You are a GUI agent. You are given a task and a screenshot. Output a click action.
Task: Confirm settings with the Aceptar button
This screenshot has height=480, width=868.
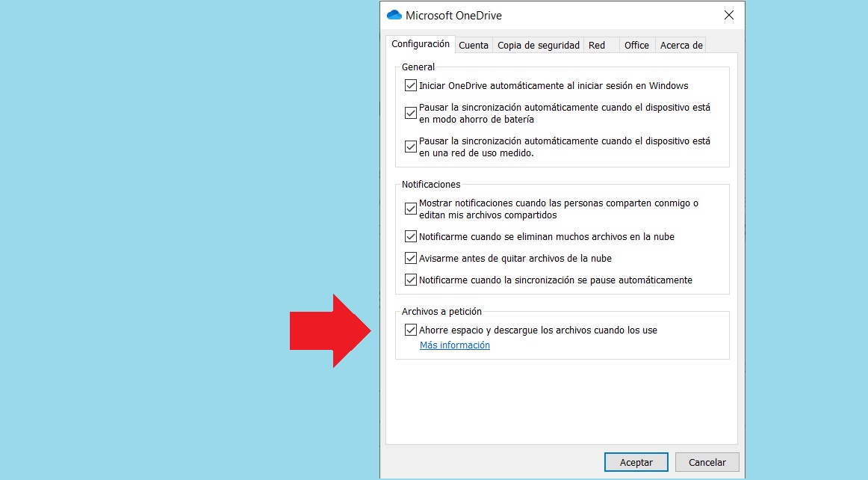pos(636,462)
